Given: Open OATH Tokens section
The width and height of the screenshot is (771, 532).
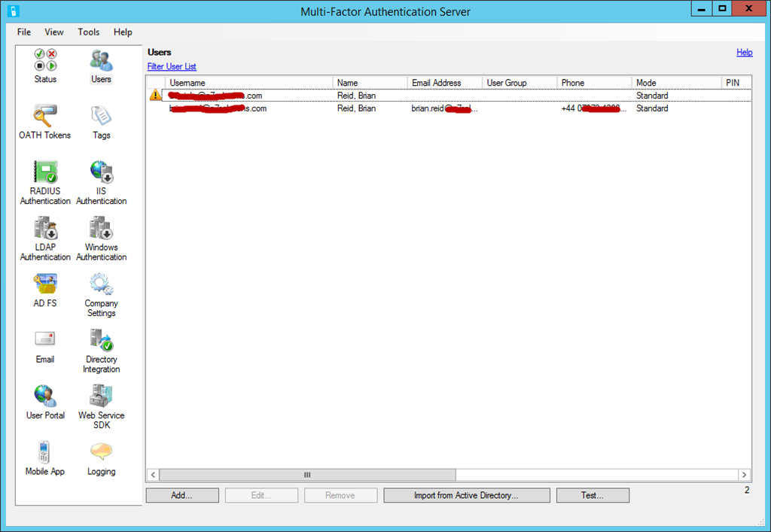Looking at the screenshot, I should pos(44,122).
